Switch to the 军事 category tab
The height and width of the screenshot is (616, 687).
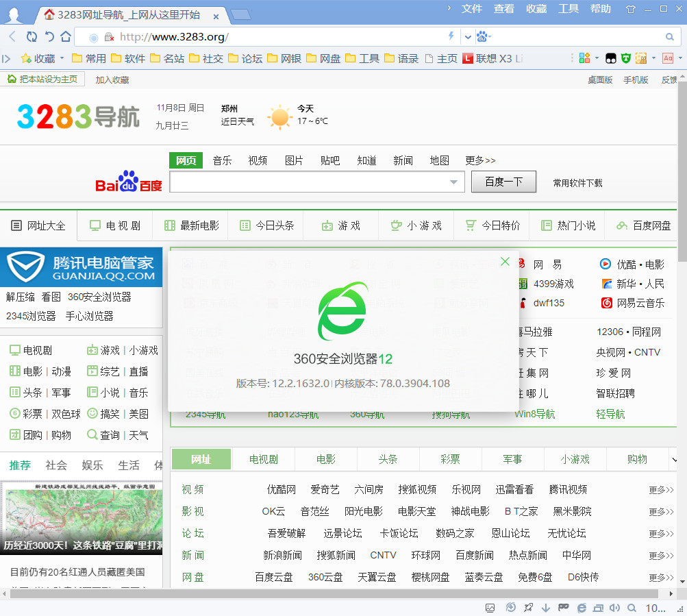click(512, 460)
